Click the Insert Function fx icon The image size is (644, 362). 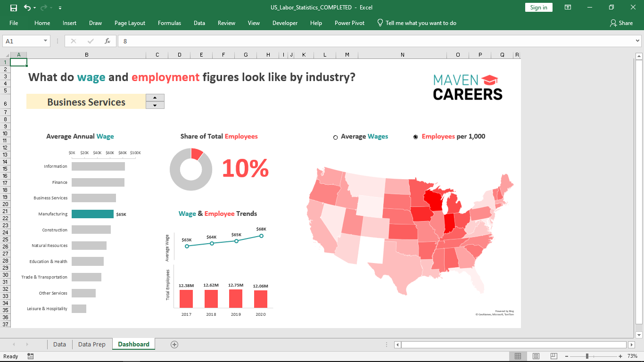107,41
